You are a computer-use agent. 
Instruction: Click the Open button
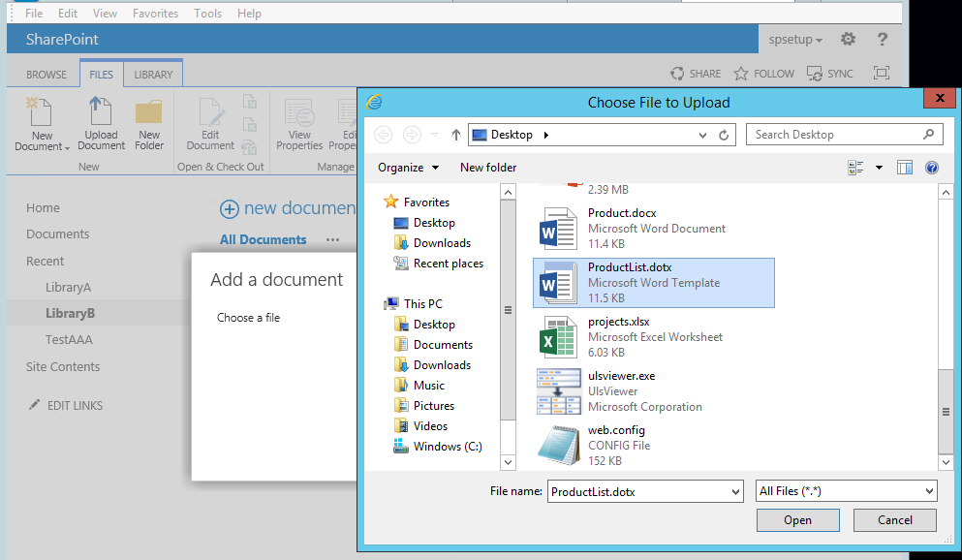click(x=797, y=520)
